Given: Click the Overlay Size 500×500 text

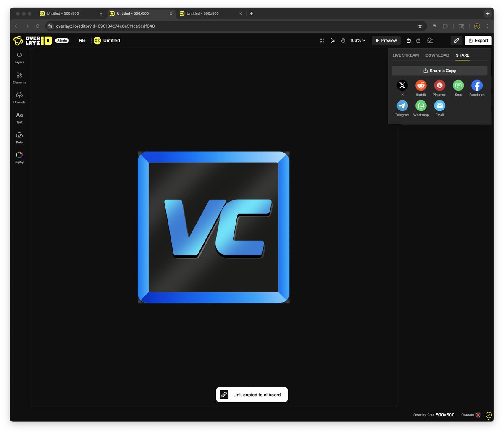Looking at the screenshot, I should pyautogui.click(x=434, y=415).
